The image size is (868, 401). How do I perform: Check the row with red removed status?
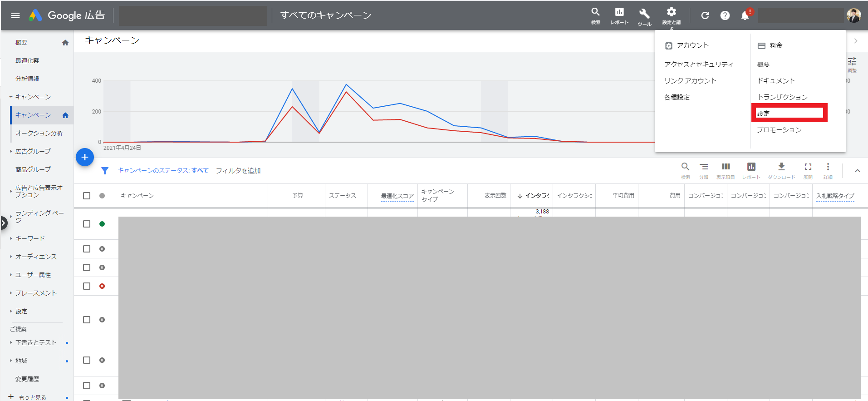point(87,286)
